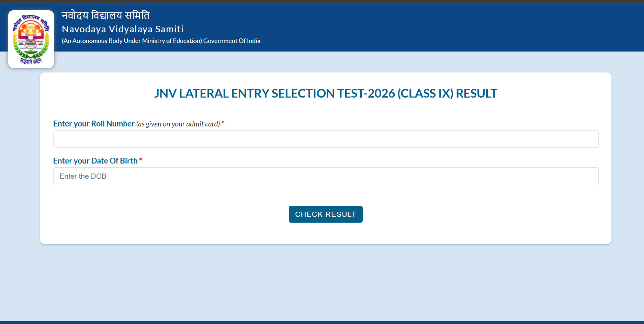Click '(CLASS IX)' in the result heading
644x324 pixels.
pos(425,93)
